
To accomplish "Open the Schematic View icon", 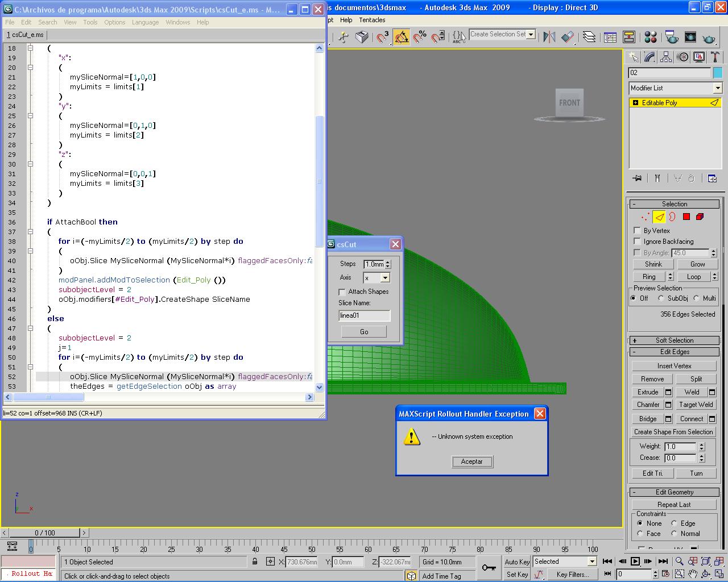I will click(629, 37).
